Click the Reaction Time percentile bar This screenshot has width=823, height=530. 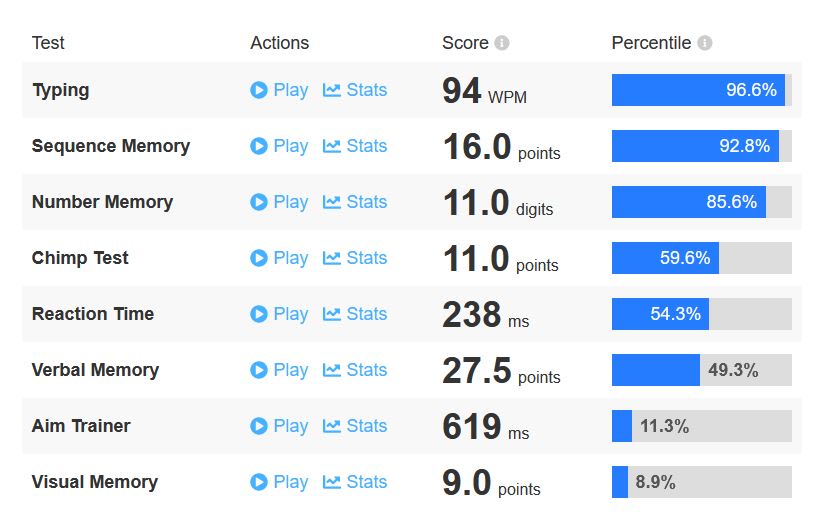click(x=700, y=314)
